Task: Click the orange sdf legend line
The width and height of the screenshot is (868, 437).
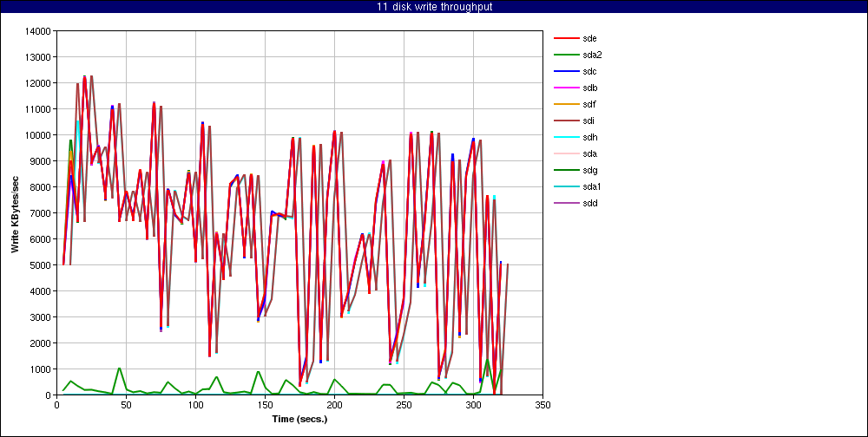Action: [x=565, y=105]
